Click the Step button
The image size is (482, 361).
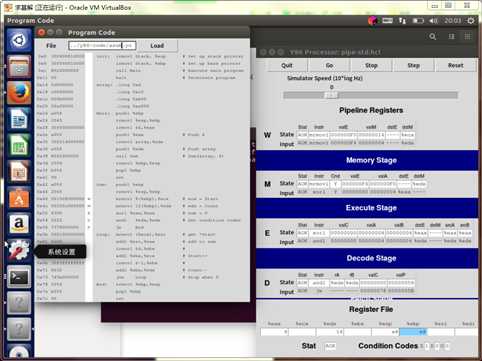coord(413,65)
